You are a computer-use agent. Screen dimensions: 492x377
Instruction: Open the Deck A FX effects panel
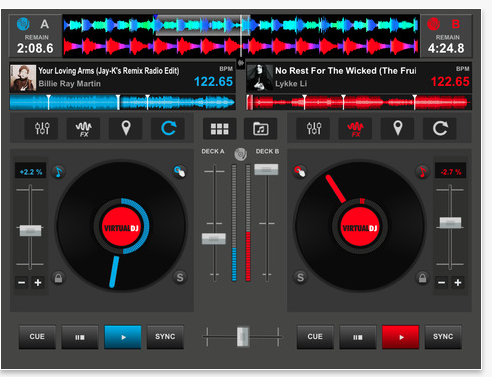point(84,128)
